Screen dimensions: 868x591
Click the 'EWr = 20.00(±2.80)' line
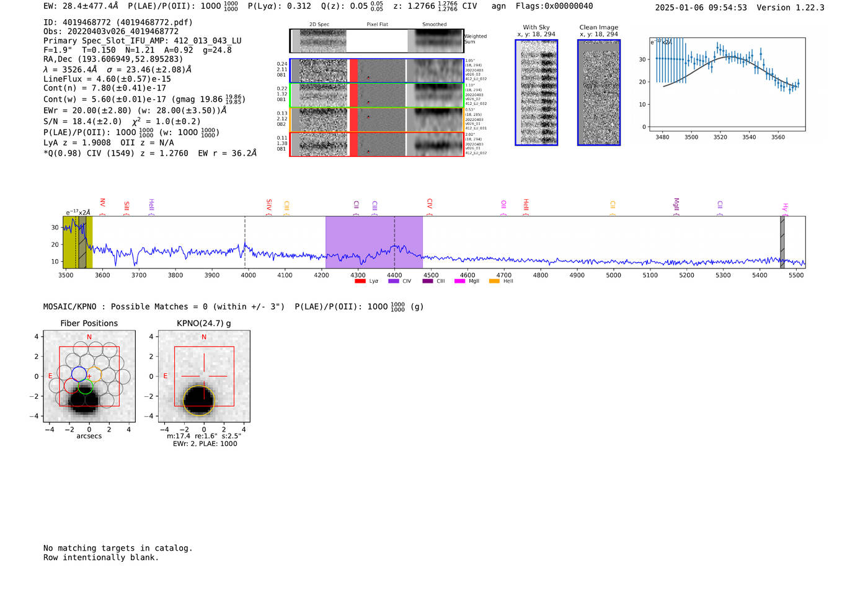(x=135, y=110)
